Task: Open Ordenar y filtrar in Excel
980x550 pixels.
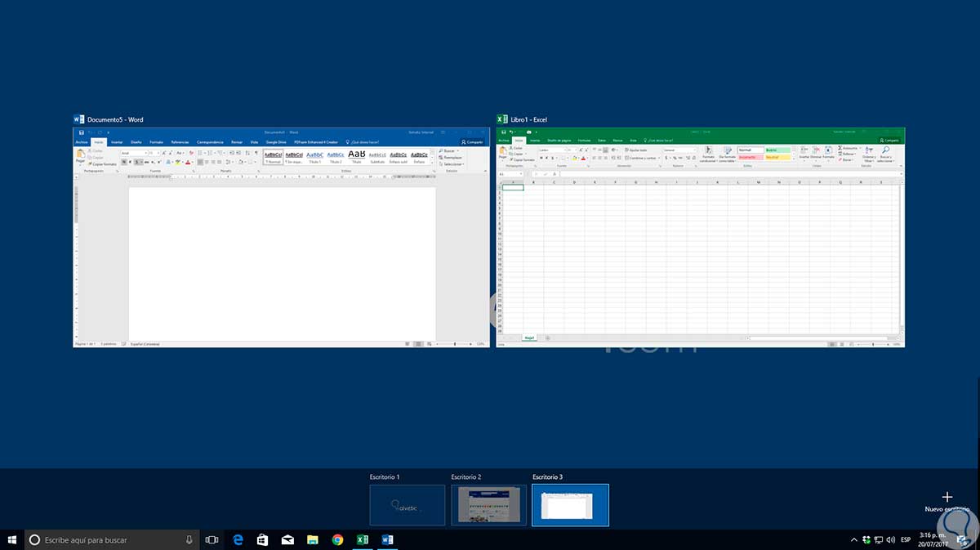Action: click(x=869, y=154)
